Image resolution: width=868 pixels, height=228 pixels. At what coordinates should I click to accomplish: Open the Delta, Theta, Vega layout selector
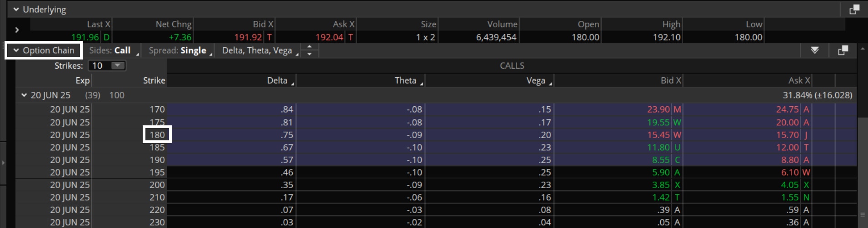tap(260, 50)
